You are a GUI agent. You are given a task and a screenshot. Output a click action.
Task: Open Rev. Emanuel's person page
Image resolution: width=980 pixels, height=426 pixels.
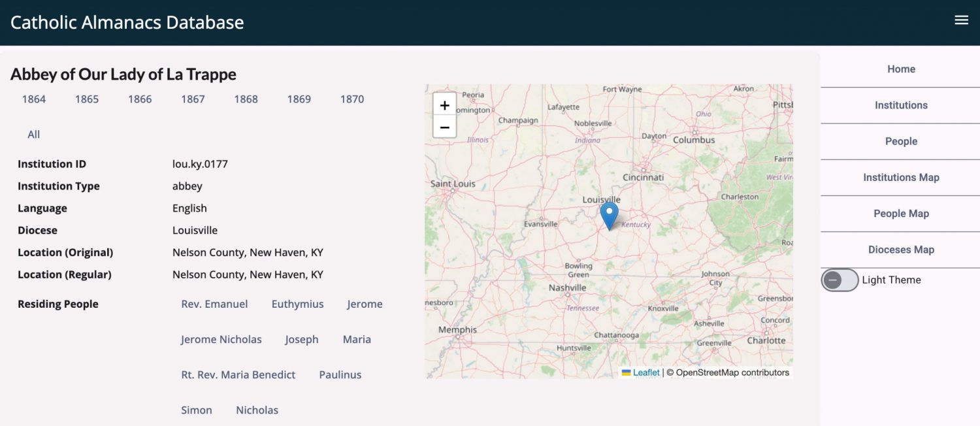(214, 304)
